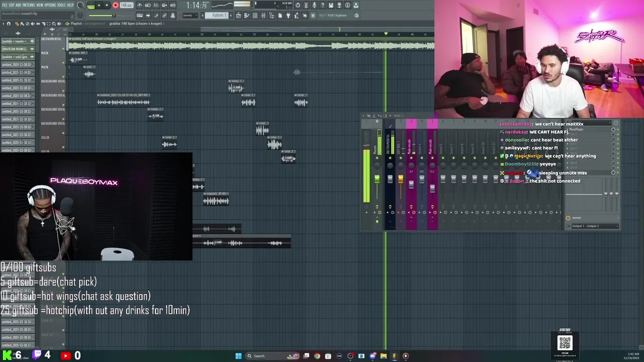Select the playback speaker tool in playlist
The height and width of the screenshot is (362, 644).
click(59, 24)
